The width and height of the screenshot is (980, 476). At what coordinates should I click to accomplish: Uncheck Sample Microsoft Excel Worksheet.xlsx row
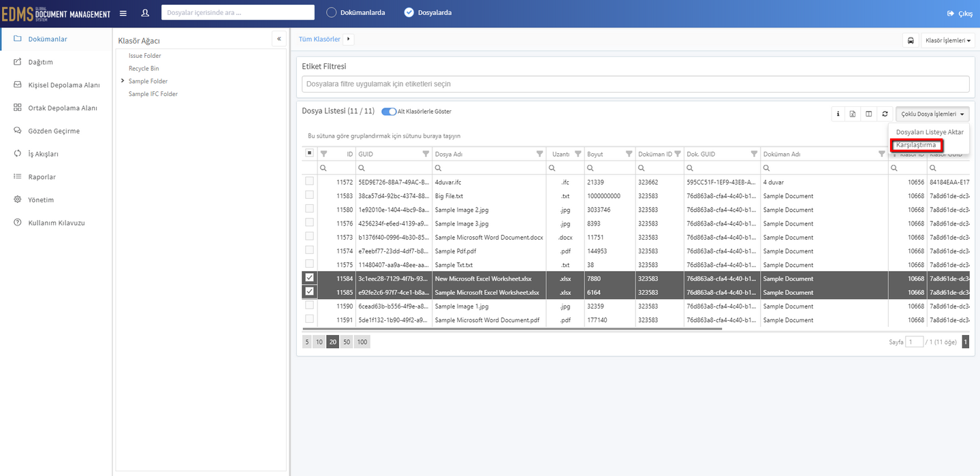point(310,291)
